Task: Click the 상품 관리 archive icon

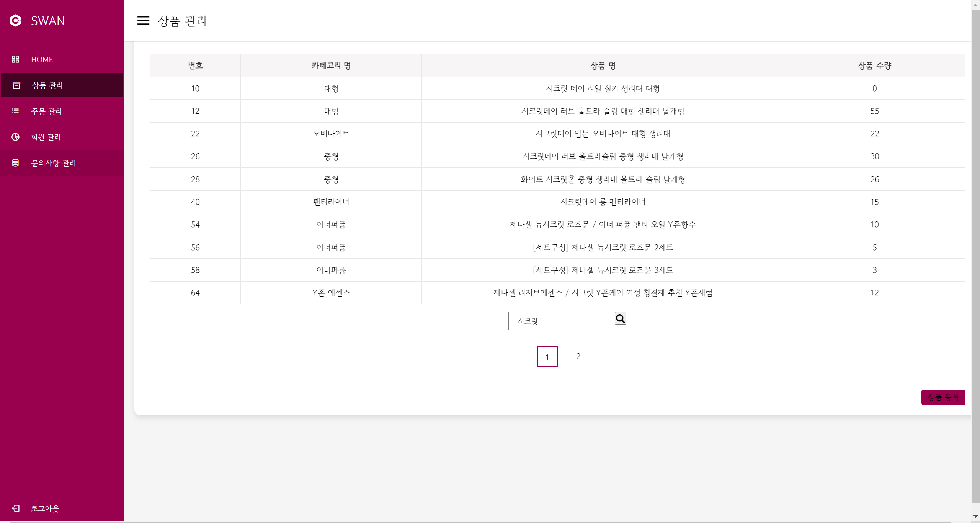Action: [16, 85]
